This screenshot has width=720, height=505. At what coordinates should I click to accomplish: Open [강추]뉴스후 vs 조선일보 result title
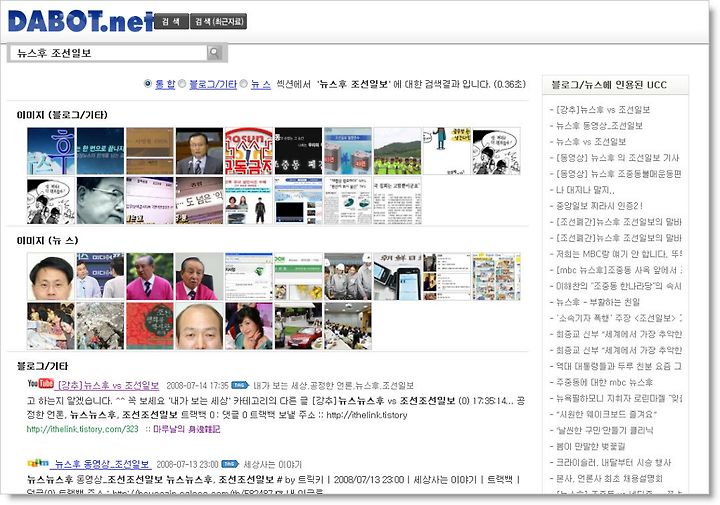tap(108, 385)
